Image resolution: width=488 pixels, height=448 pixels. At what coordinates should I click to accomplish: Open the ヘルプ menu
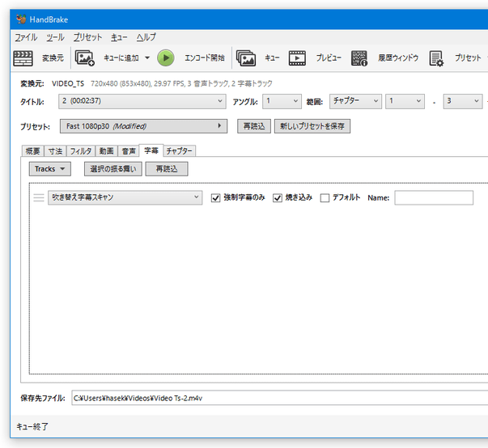click(146, 38)
